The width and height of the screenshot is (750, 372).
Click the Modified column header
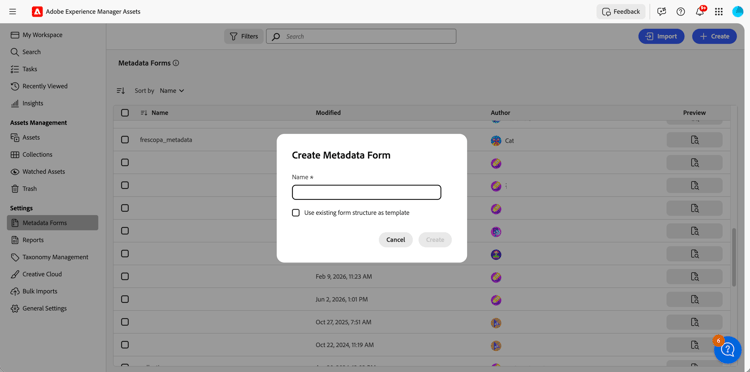[328, 113]
